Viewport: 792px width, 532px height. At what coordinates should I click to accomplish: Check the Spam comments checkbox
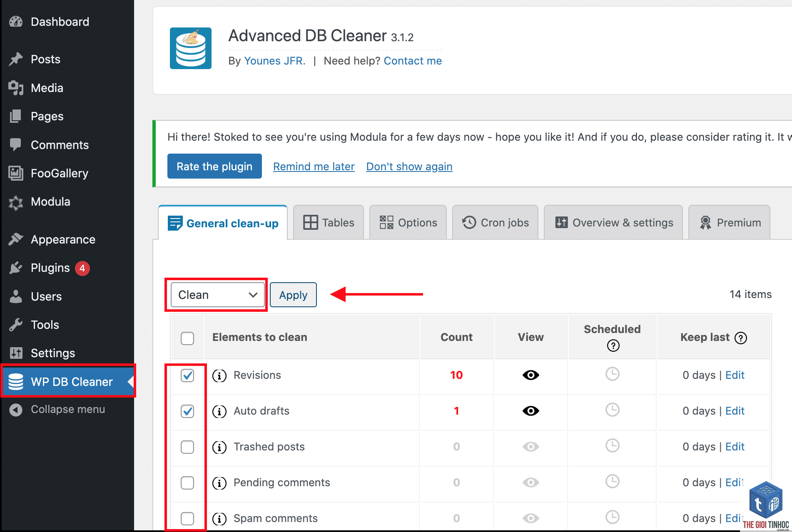coord(187,519)
